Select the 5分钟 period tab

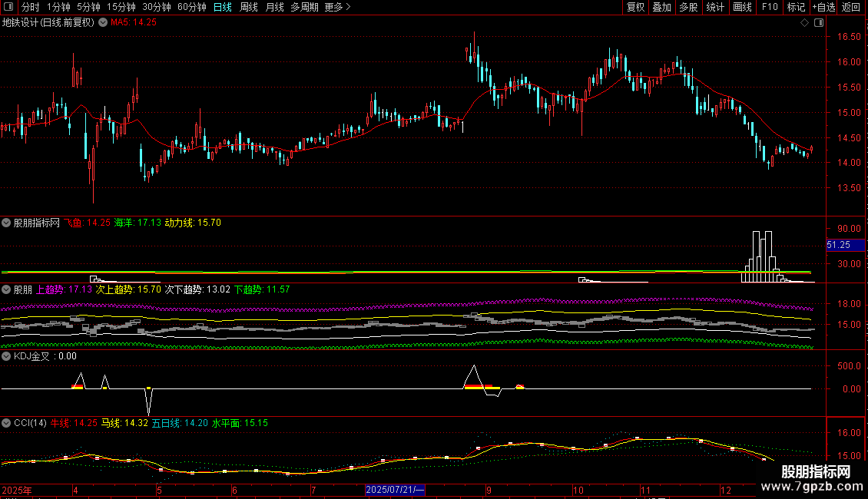pyautogui.click(x=88, y=7)
